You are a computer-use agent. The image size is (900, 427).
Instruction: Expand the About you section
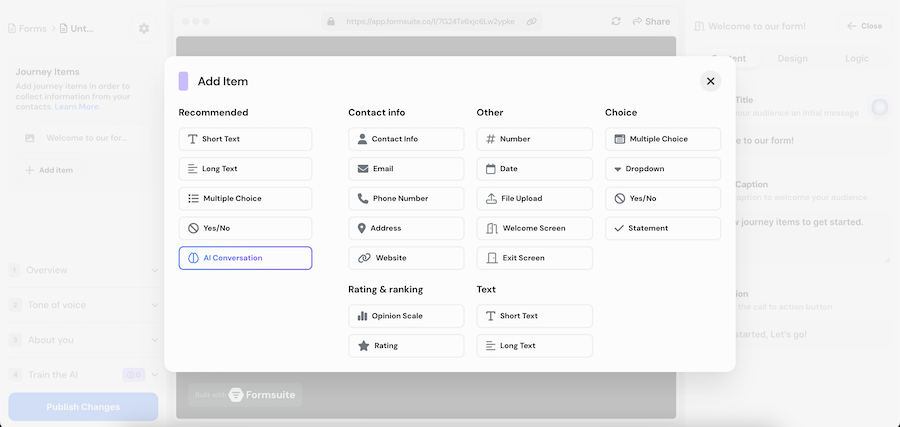[82, 340]
